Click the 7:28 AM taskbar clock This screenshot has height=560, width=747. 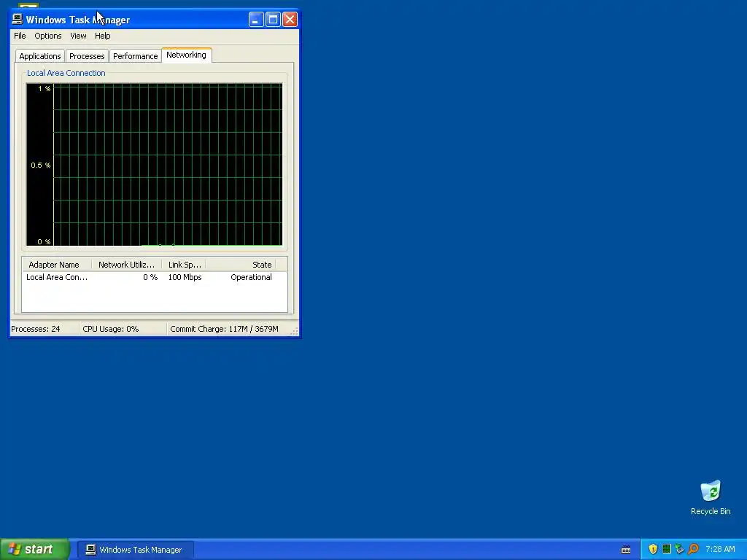coord(720,549)
